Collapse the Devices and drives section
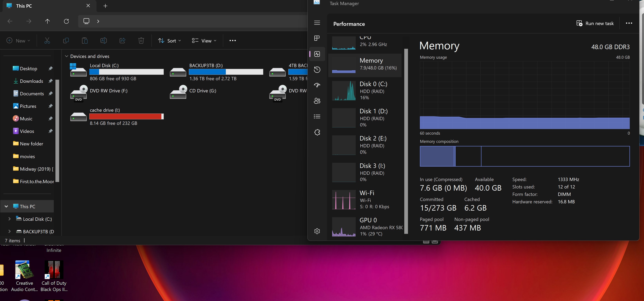The width and height of the screenshot is (644, 301). [x=67, y=56]
